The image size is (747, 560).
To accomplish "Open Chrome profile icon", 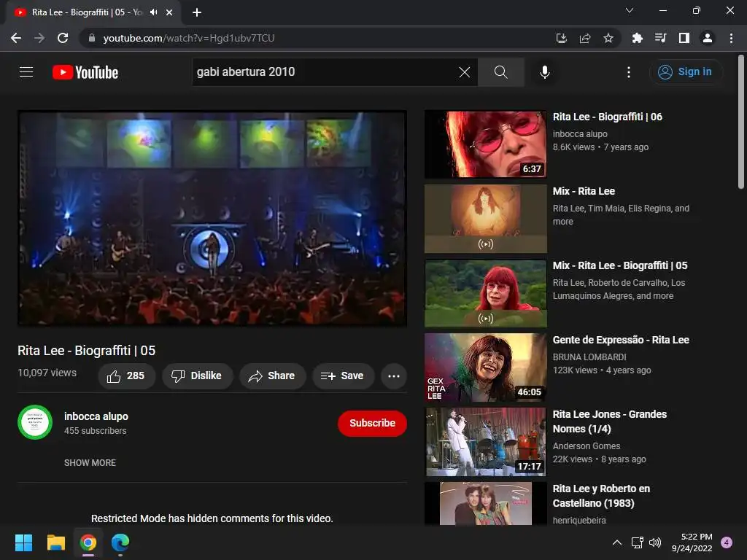I will coord(708,38).
